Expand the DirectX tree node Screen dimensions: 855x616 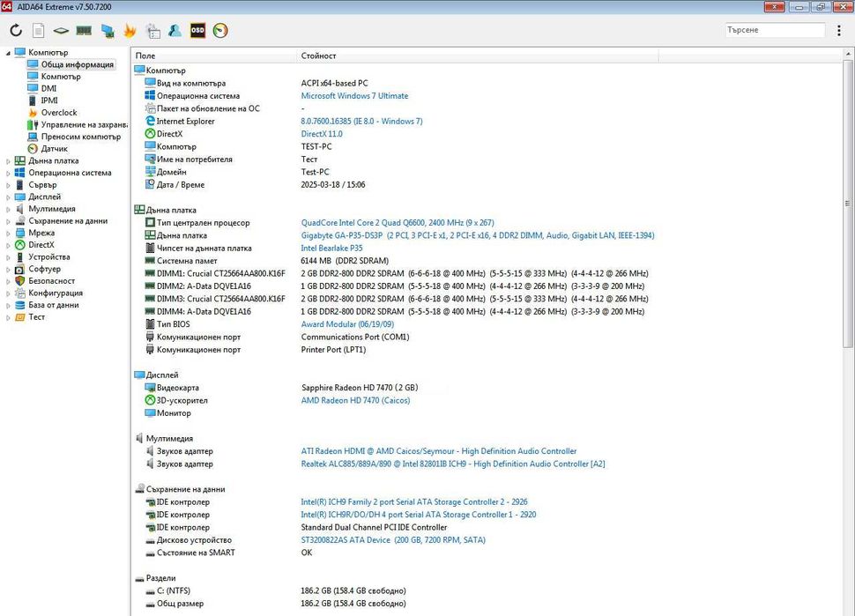pos(8,245)
